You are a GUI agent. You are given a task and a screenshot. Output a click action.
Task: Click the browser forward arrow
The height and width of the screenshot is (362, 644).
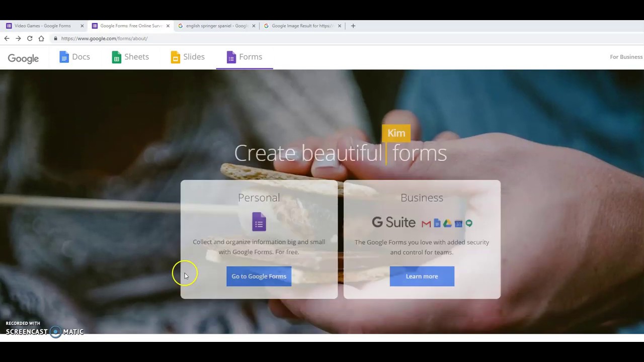[x=18, y=38]
